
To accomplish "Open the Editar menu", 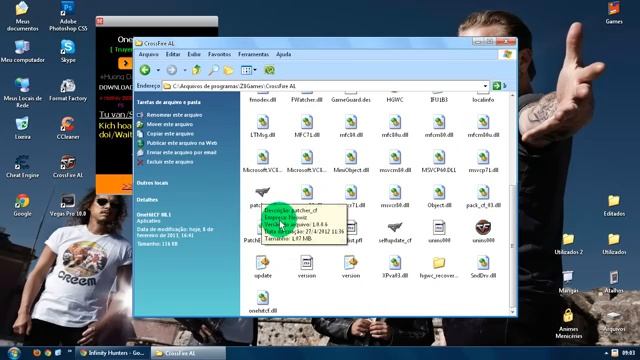I will pos(173,54).
